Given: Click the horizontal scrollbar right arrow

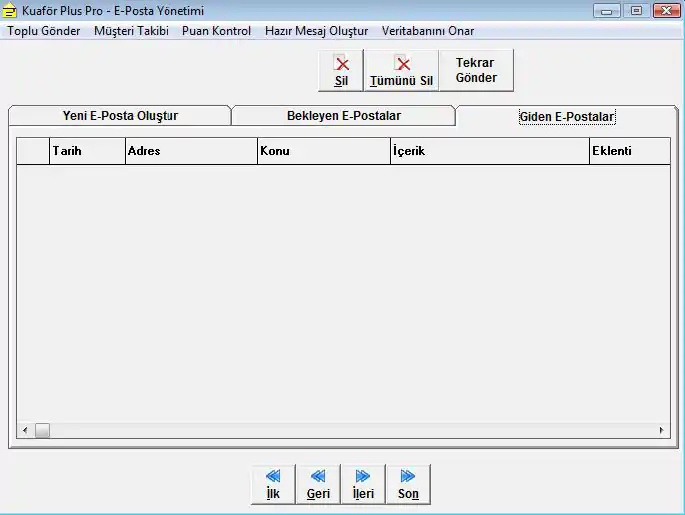Looking at the screenshot, I should tap(661, 431).
